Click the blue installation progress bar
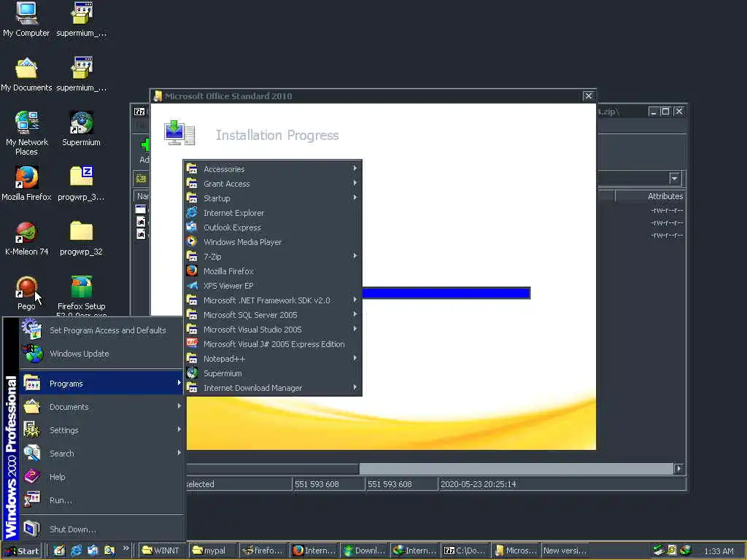 click(446, 293)
